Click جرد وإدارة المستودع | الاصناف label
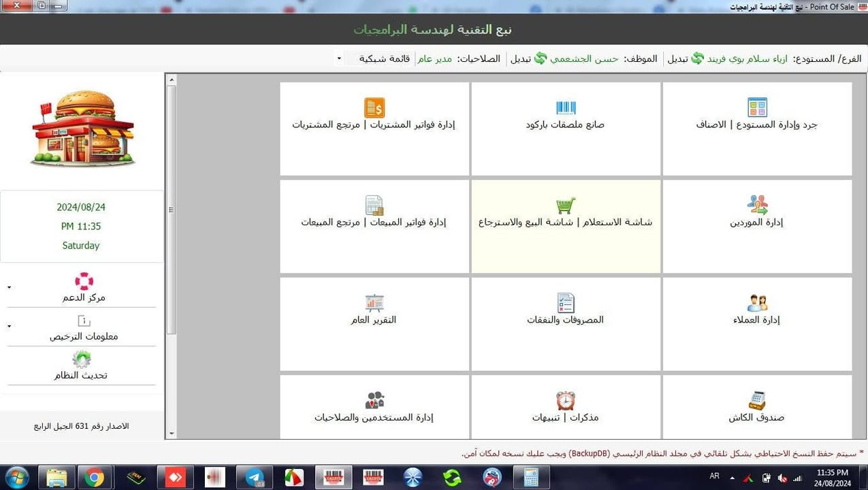 point(756,125)
